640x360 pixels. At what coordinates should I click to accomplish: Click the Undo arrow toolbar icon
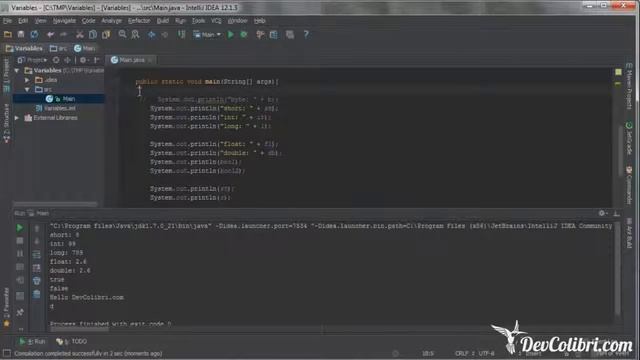click(50, 35)
